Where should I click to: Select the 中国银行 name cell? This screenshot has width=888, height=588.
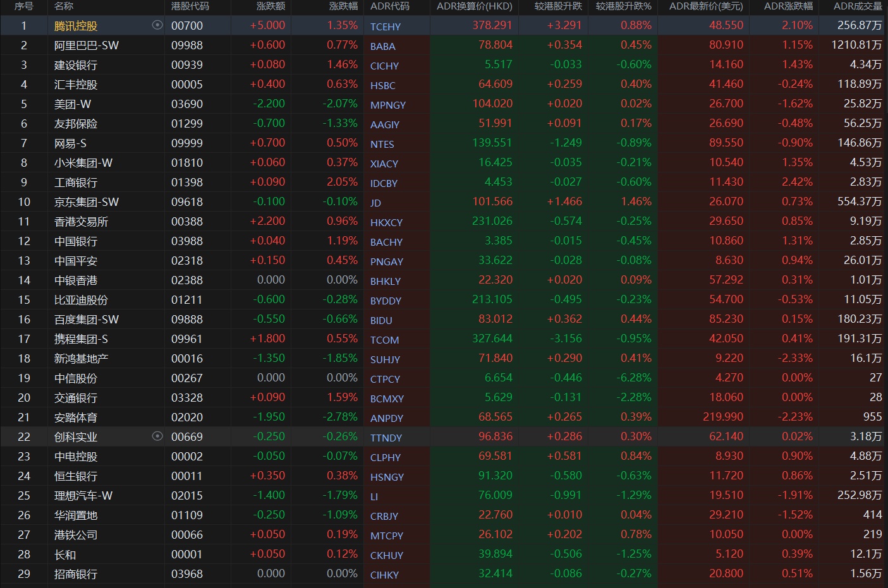(76, 241)
